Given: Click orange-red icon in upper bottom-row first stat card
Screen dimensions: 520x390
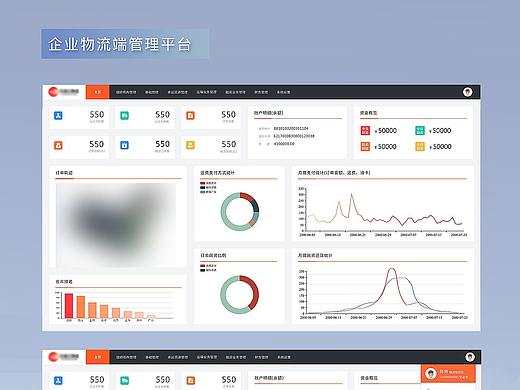Looking at the screenshot, I should 58,145.
